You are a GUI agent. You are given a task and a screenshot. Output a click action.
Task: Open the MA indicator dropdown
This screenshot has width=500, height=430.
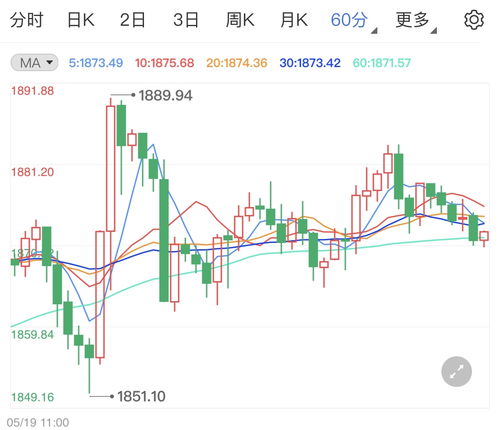[x=34, y=63]
